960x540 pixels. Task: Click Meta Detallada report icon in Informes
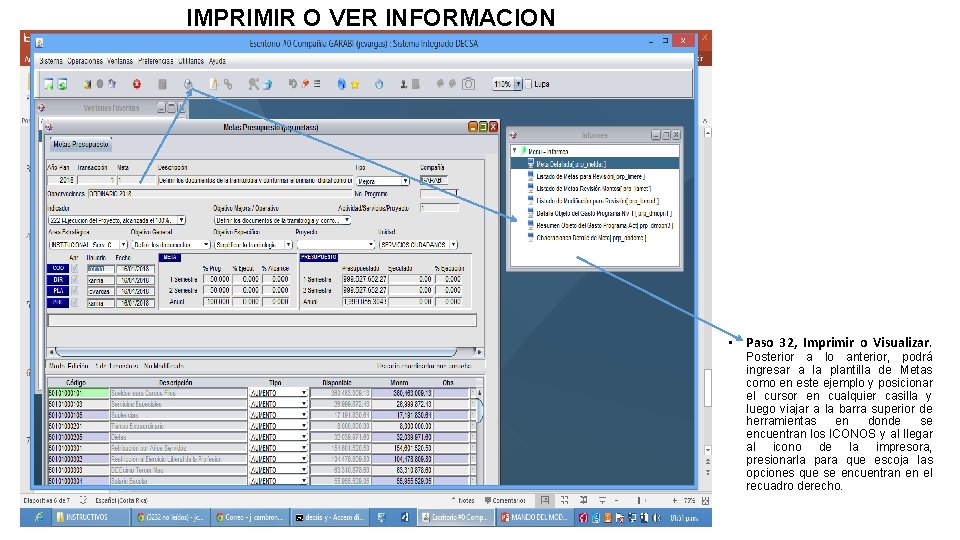[531, 163]
